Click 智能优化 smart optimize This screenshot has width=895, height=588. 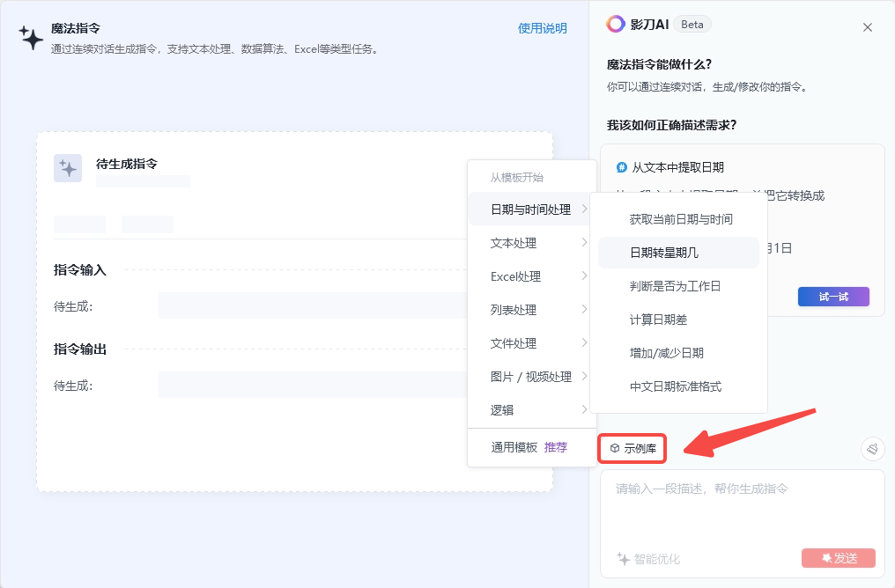648,559
